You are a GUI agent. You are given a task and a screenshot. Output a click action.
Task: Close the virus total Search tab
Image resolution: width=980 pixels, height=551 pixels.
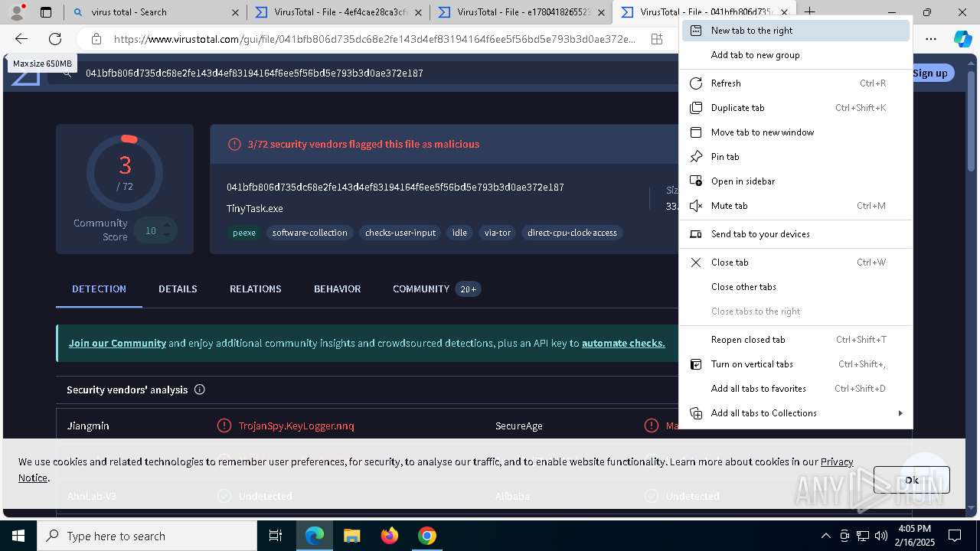point(235,12)
